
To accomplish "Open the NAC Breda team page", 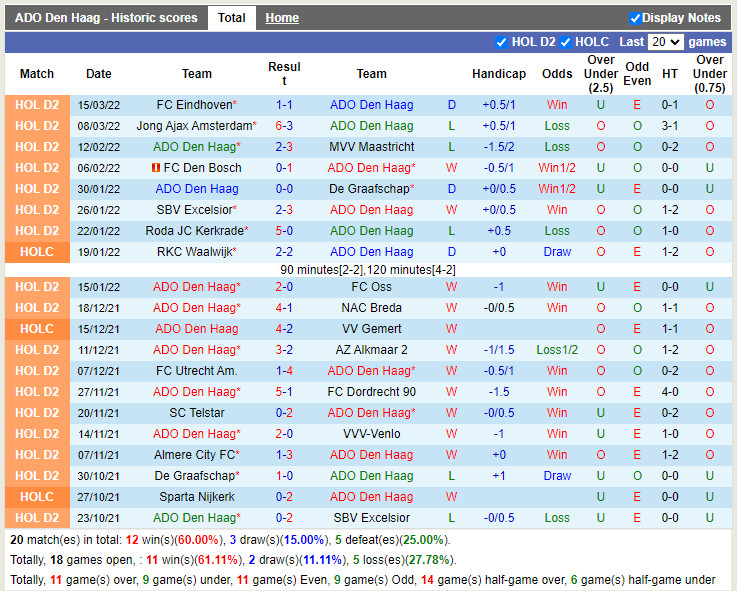I will click(371, 308).
